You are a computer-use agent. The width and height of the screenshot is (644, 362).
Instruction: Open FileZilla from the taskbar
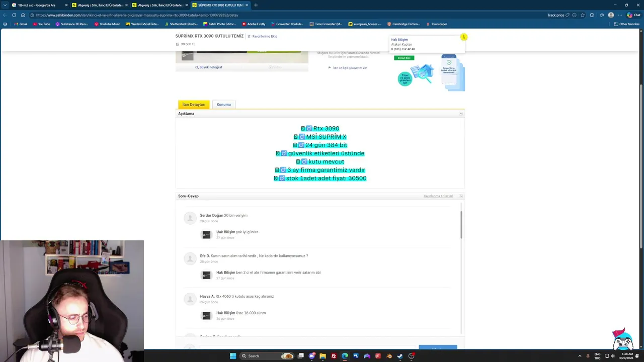[334, 356]
